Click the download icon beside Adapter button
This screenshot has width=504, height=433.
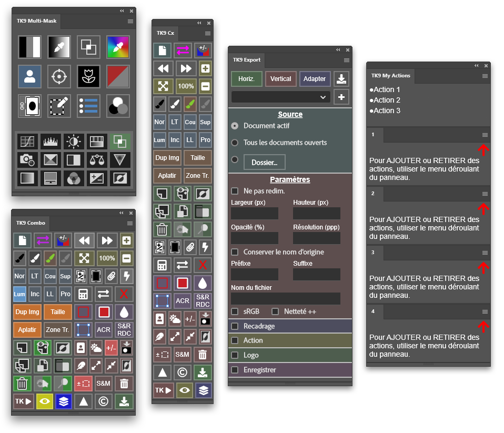coord(342,79)
